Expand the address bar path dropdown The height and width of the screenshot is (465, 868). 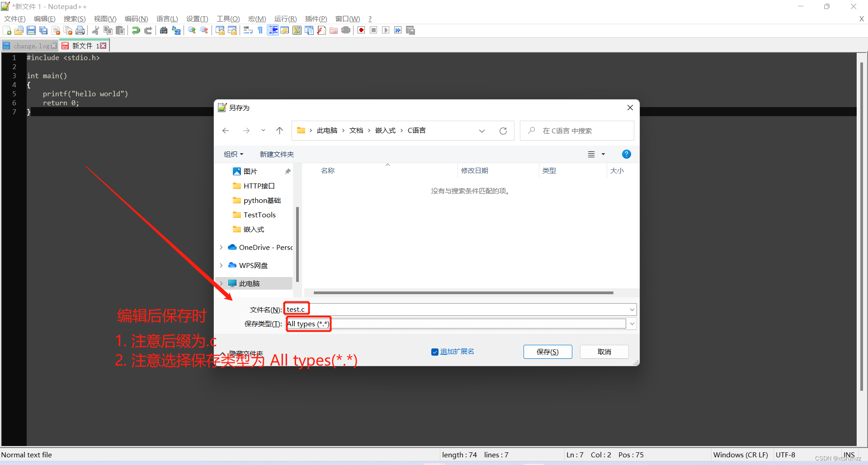(x=482, y=131)
